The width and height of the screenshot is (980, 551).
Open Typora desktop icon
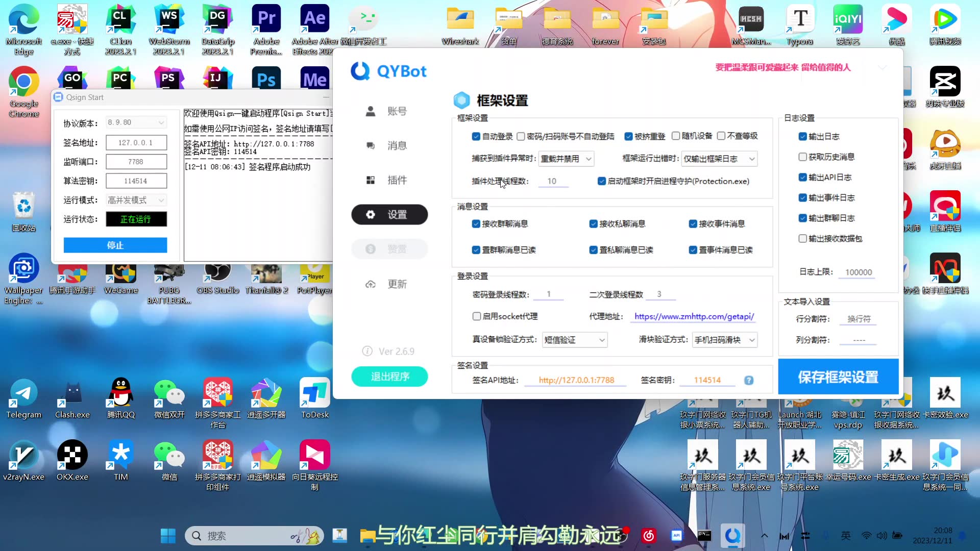[x=800, y=26]
